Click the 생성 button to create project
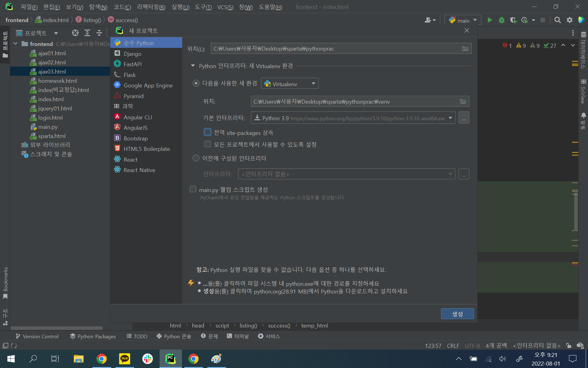The width and height of the screenshot is (588, 368). (x=457, y=314)
